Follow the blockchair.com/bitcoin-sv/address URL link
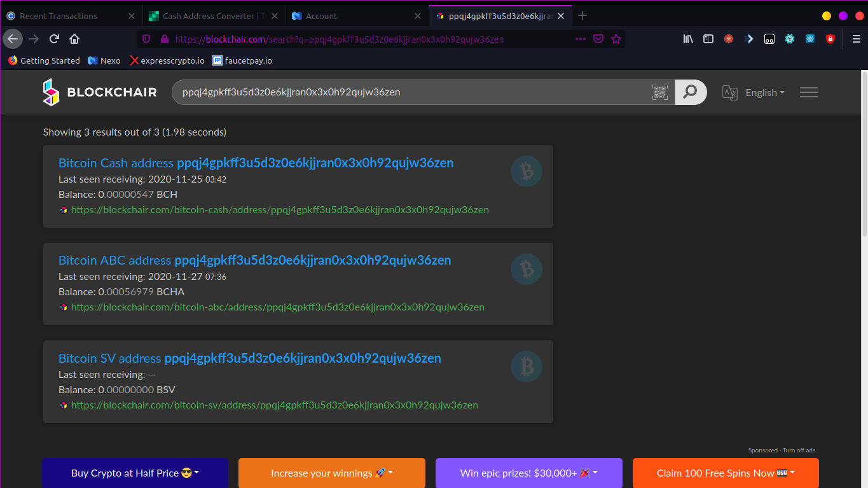Viewport: 868px width, 488px height. pyautogui.click(x=275, y=405)
